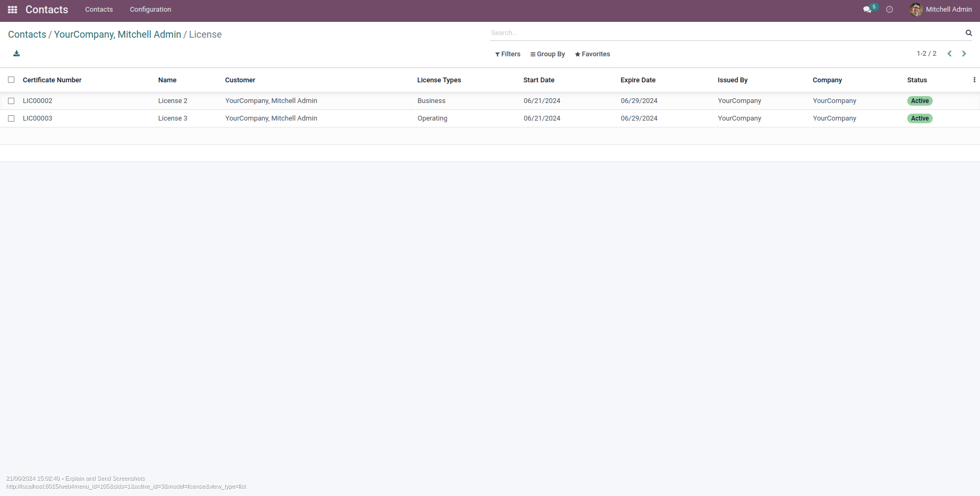This screenshot has width=980, height=496.
Task: Open the apps grid menu icon
Action: coord(12,10)
